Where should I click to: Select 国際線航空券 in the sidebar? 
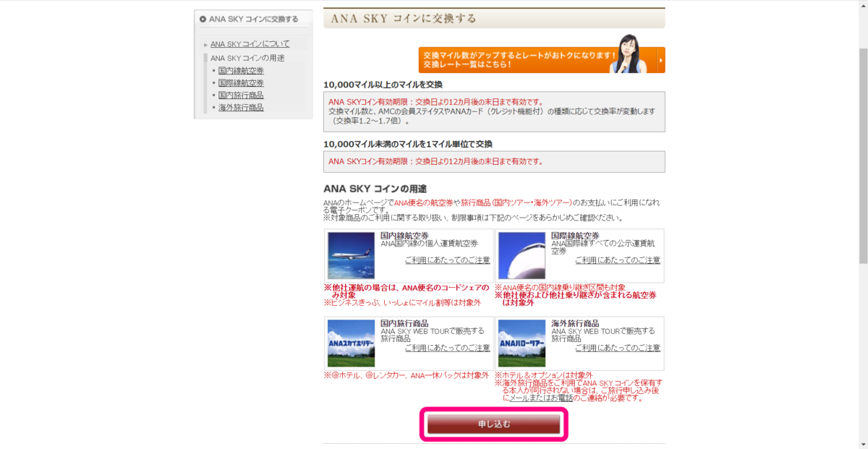tap(241, 83)
